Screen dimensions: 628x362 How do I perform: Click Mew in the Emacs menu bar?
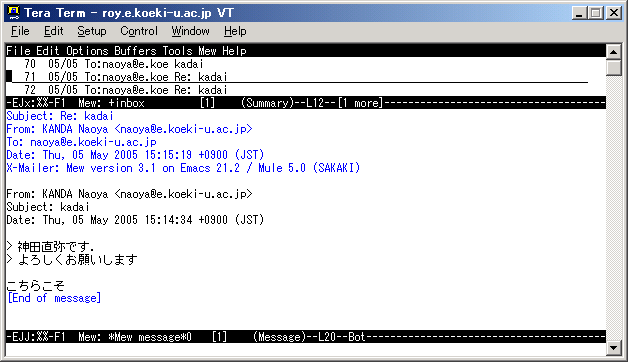(207, 51)
